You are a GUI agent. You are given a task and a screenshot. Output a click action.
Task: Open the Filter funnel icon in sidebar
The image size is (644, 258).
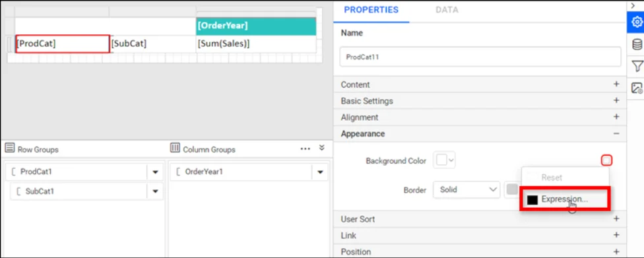coord(637,66)
